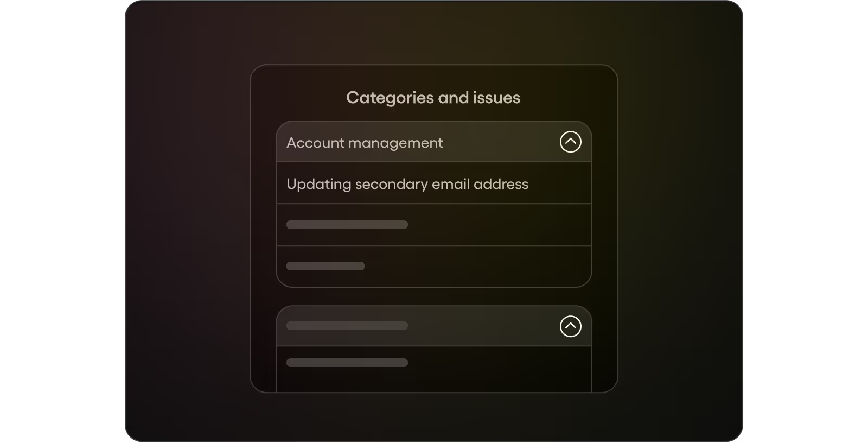Select the Account management category header text

365,143
